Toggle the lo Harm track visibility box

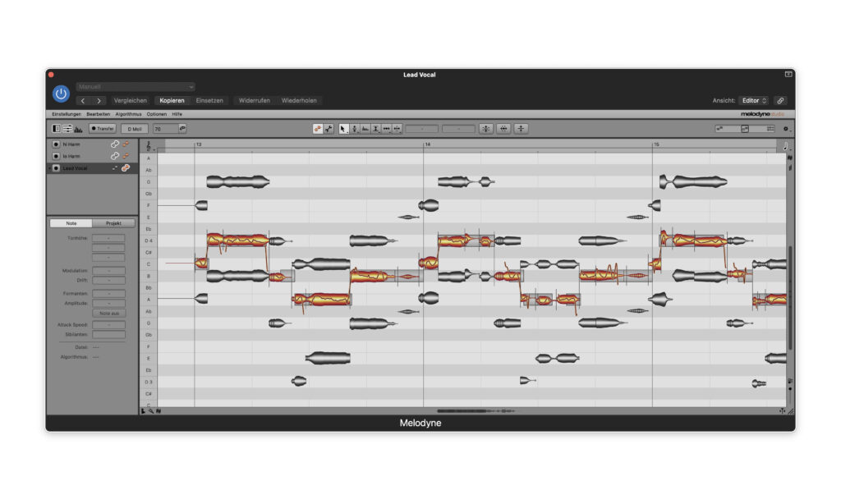(56, 156)
